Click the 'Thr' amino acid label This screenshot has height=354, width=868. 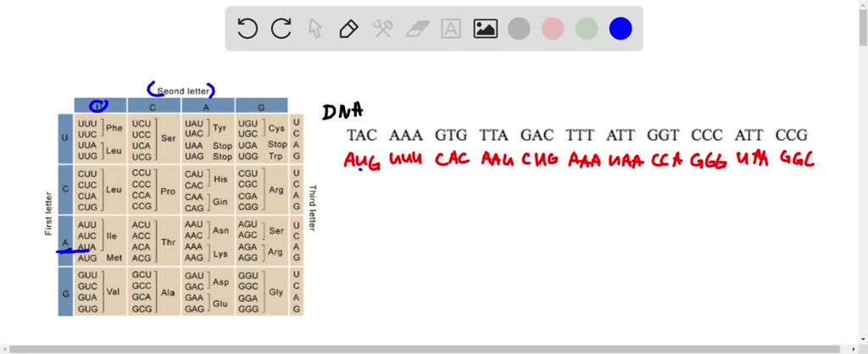[x=168, y=242]
